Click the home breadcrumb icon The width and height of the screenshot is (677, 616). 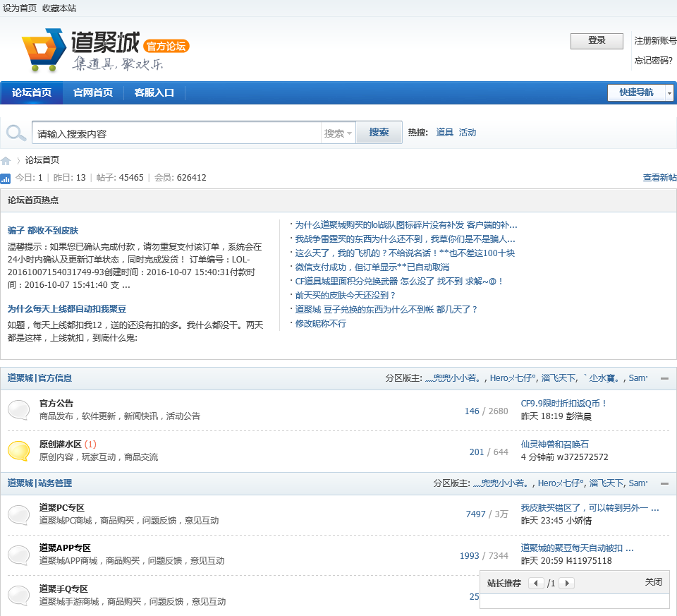6,161
